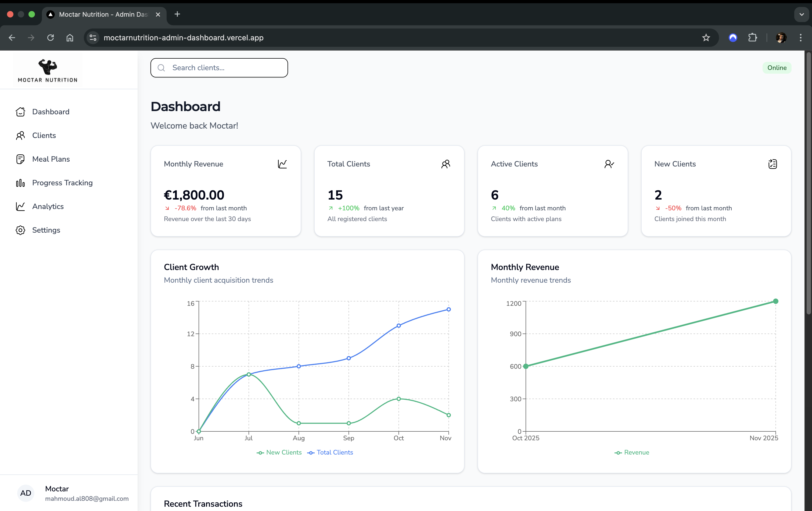Click the Search clients input field
The width and height of the screenshot is (812, 511).
pos(219,68)
